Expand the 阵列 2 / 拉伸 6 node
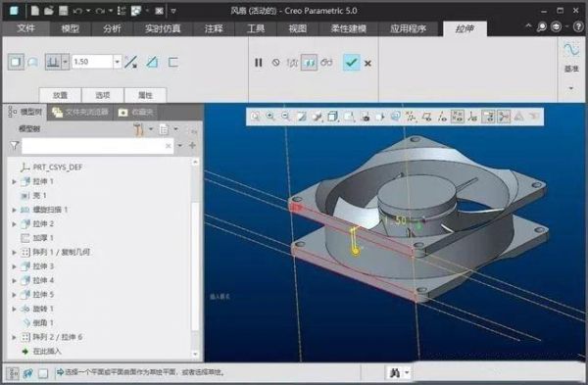 point(14,337)
